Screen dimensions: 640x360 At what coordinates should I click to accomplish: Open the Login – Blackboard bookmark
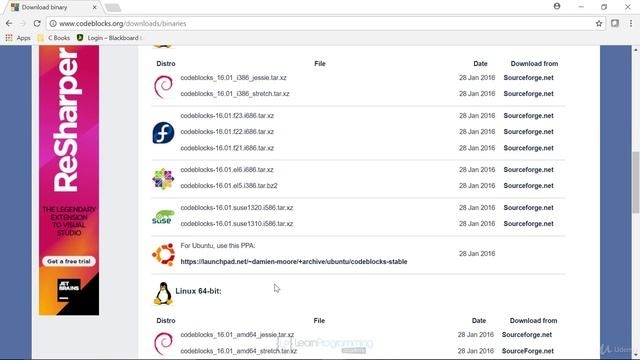click(109, 38)
